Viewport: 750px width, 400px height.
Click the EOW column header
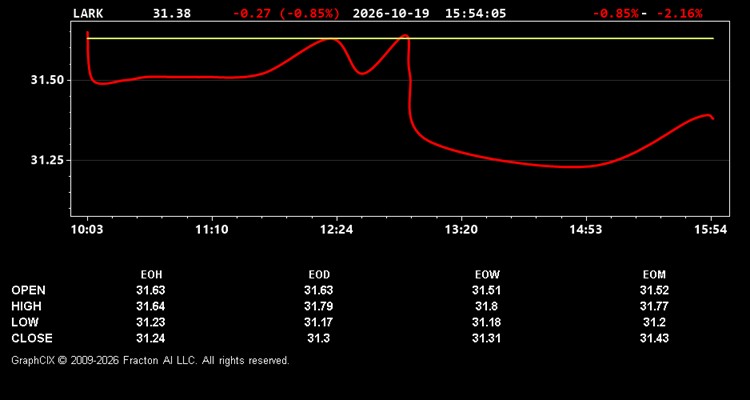click(487, 275)
